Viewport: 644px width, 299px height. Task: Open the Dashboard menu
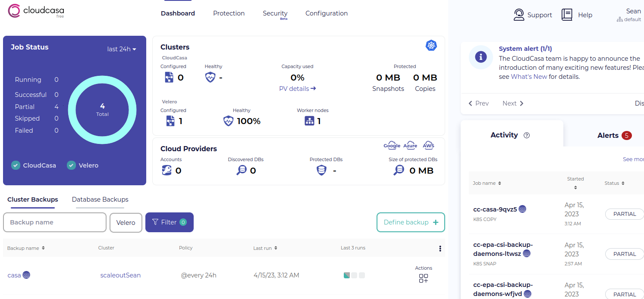[178, 13]
